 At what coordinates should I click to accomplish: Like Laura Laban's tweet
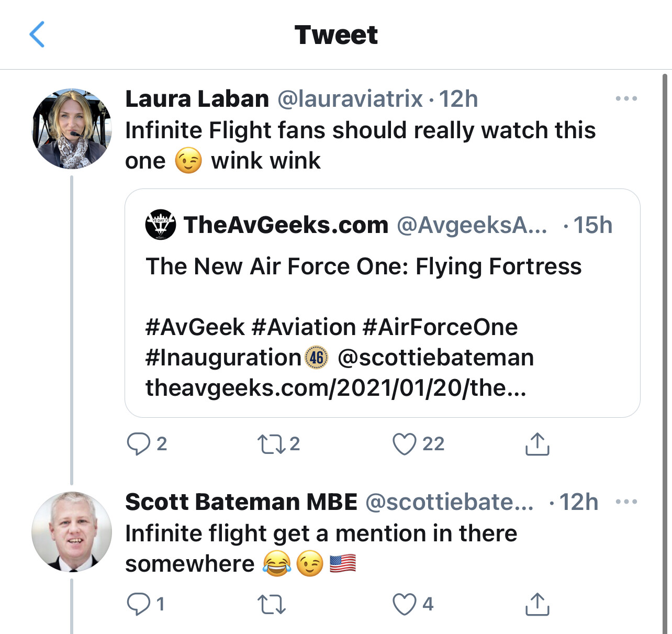tap(405, 444)
